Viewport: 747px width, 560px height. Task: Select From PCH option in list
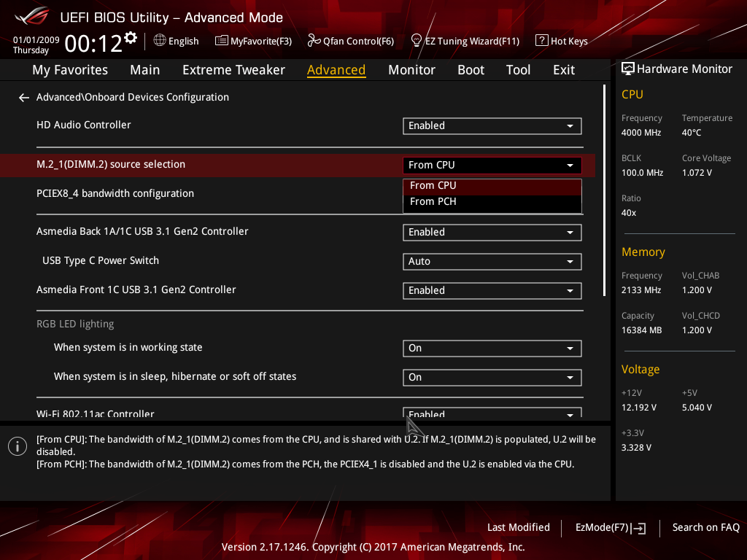coord(492,202)
